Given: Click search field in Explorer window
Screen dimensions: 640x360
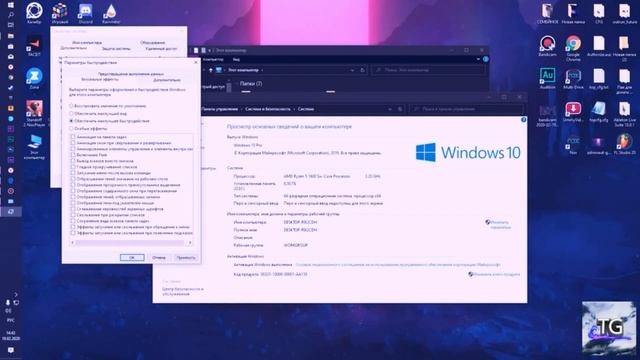Looking at the screenshot, I should [x=429, y=70].
